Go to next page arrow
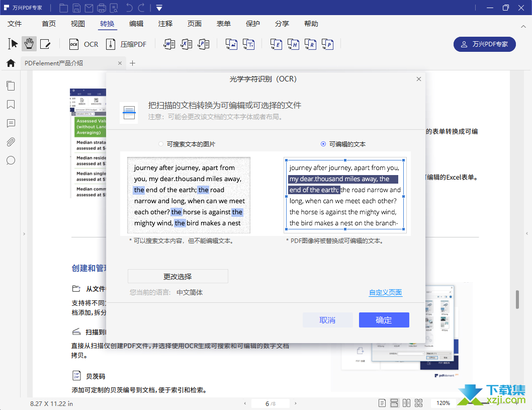 click(x=296, y=403)
